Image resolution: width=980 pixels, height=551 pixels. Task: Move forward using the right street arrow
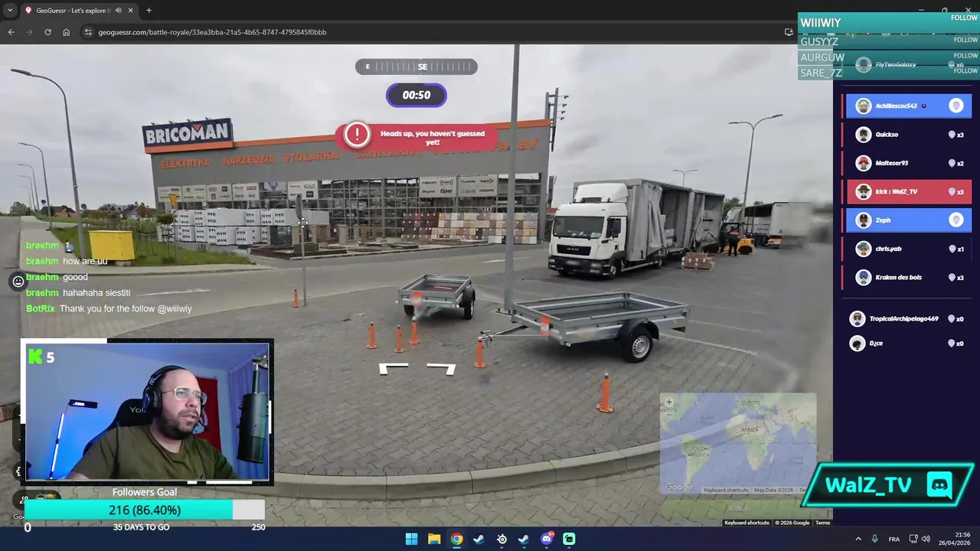tap(442, 369)
